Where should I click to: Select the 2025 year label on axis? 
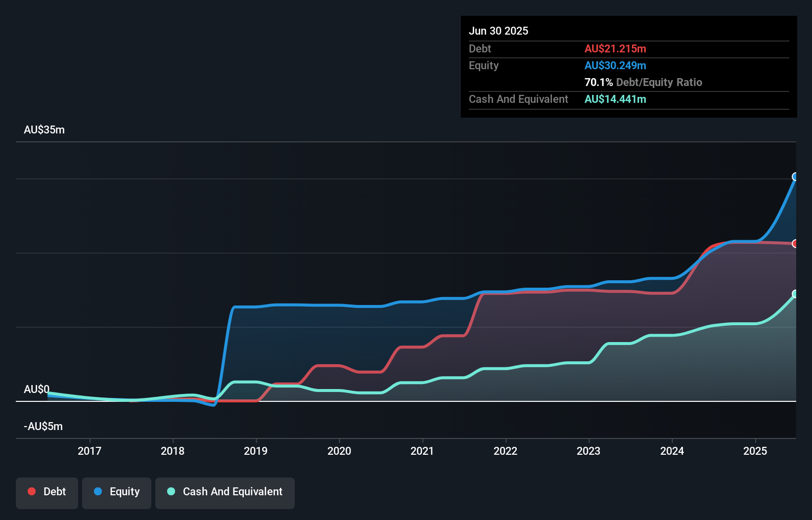tap(755, 451)
